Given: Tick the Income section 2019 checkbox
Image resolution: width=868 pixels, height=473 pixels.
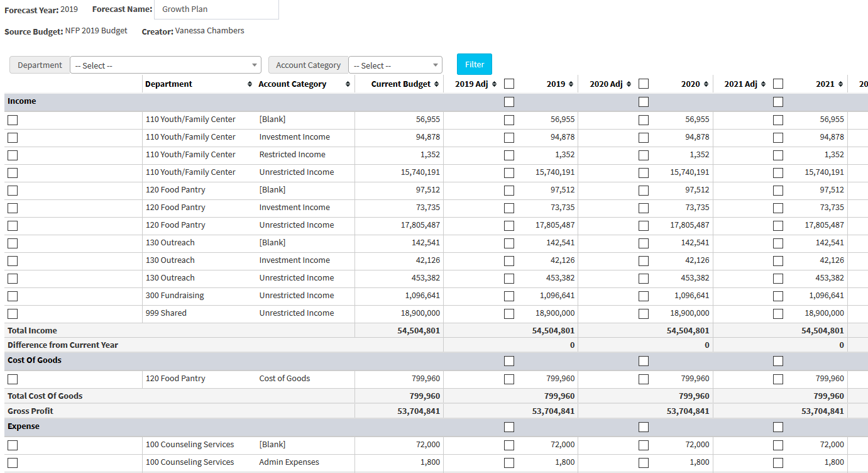Looking at the screenshot, I should (509, 102).
